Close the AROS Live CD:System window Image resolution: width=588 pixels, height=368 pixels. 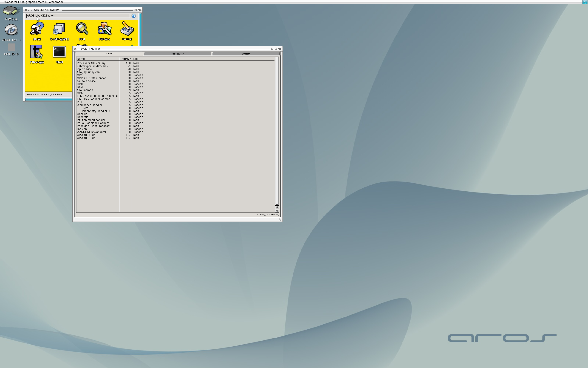pos(26,10)
